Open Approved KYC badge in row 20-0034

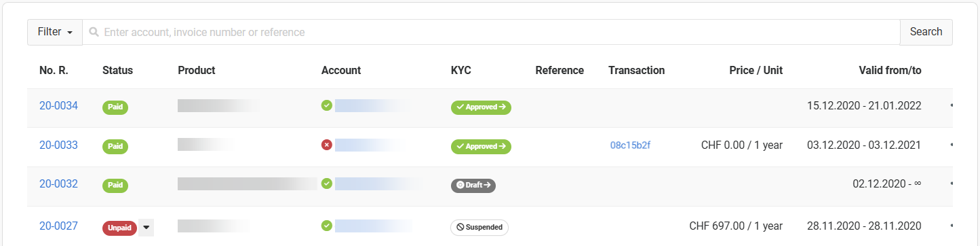point(481,107)
